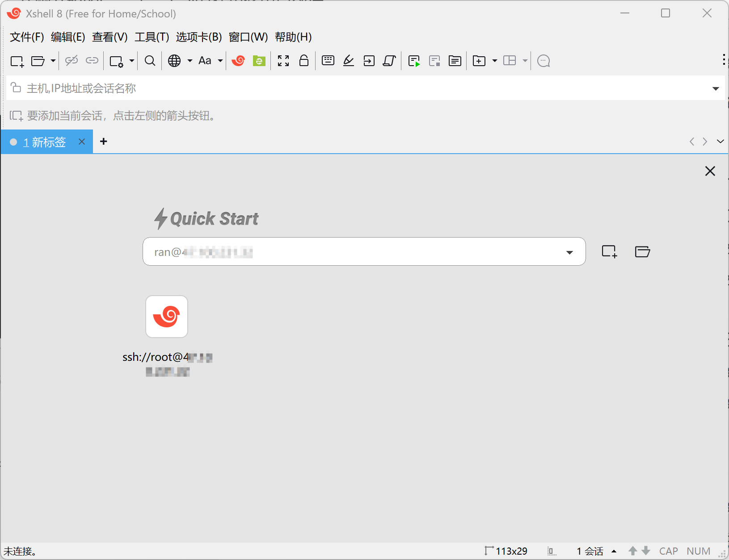Expand the Aa Font dropdown arrow

[x=220, y=61]
